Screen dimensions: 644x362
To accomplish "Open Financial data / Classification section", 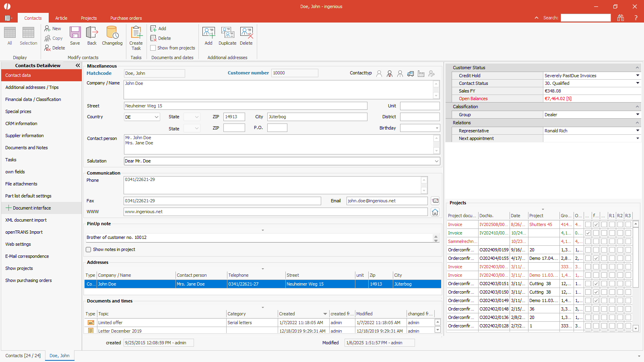I will (x=33, y=99).
